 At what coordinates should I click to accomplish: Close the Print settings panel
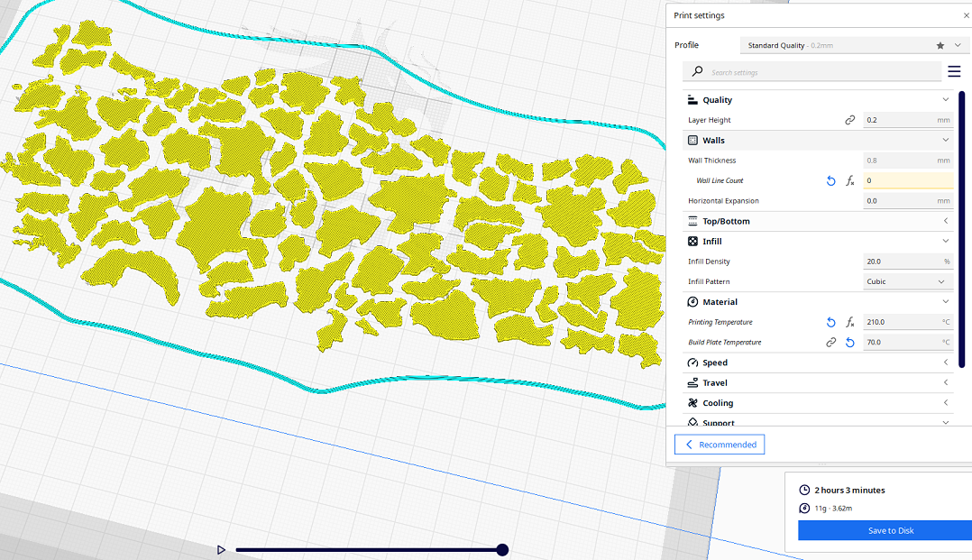967,15
